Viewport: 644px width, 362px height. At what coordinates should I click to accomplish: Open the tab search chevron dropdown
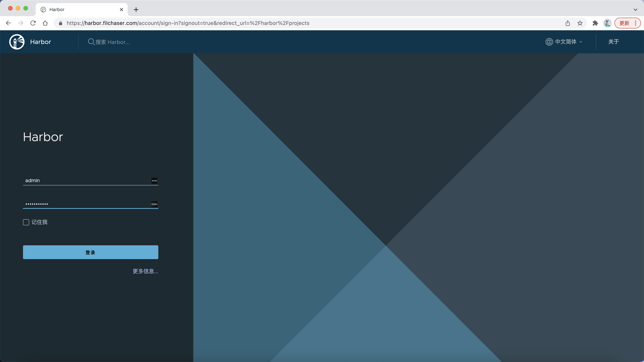click(x=635, y=10)
